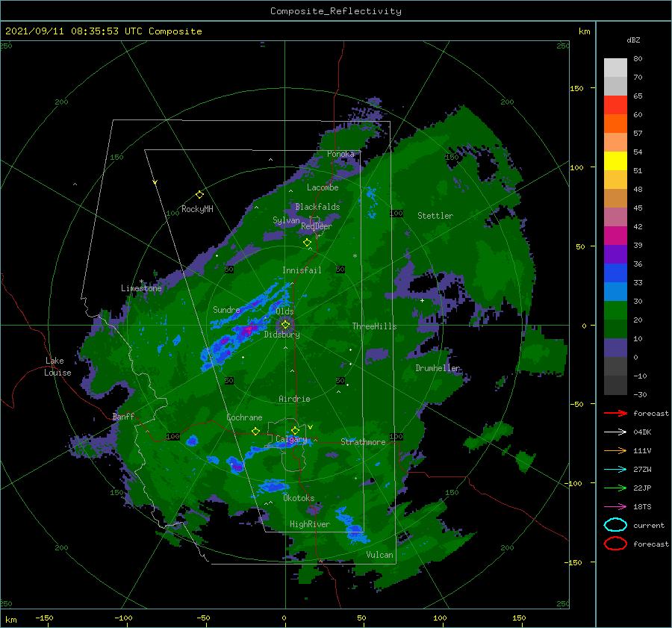The height and width of the screenshot is (628, 672).
Task: Click the green 22JP arrow legend icon
Action: click(615, 488)
